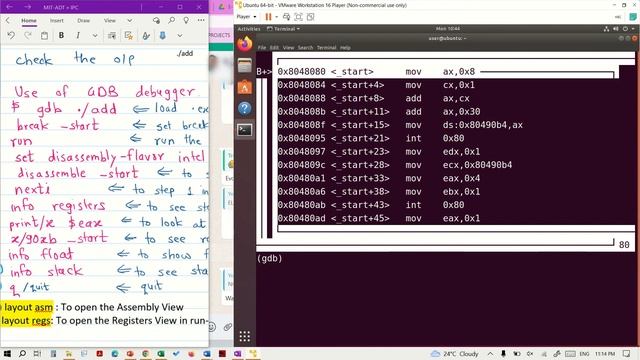The height and width of the screenshot is (360, 640).
Task: Open paragraph alignment options icon
Action: click(111, 36)
